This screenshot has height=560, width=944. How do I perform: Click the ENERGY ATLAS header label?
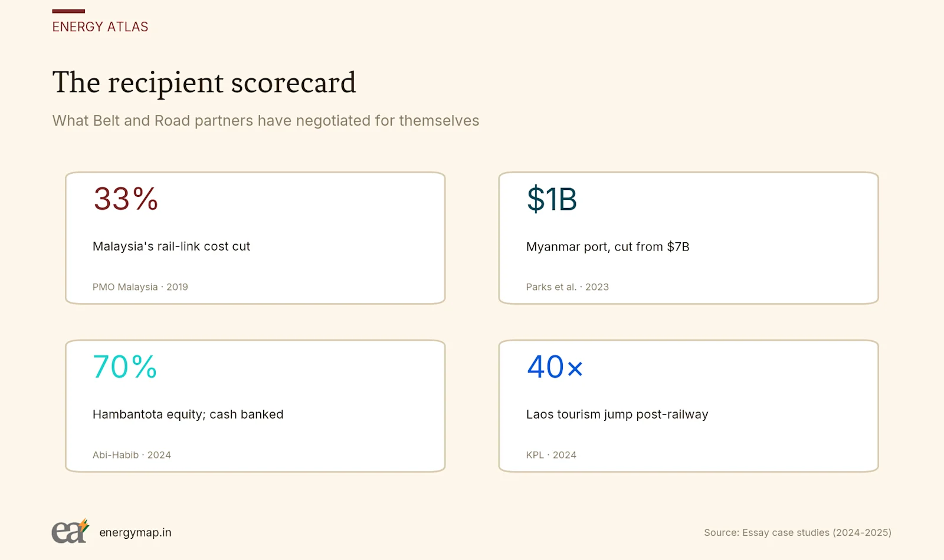[x=100, y=27]
